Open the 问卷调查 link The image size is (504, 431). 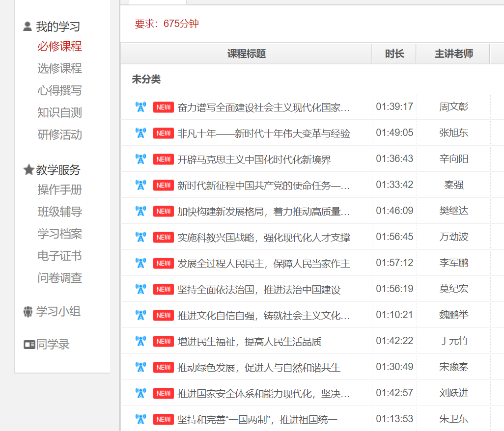pyautogui.click(x=59, y=278)
